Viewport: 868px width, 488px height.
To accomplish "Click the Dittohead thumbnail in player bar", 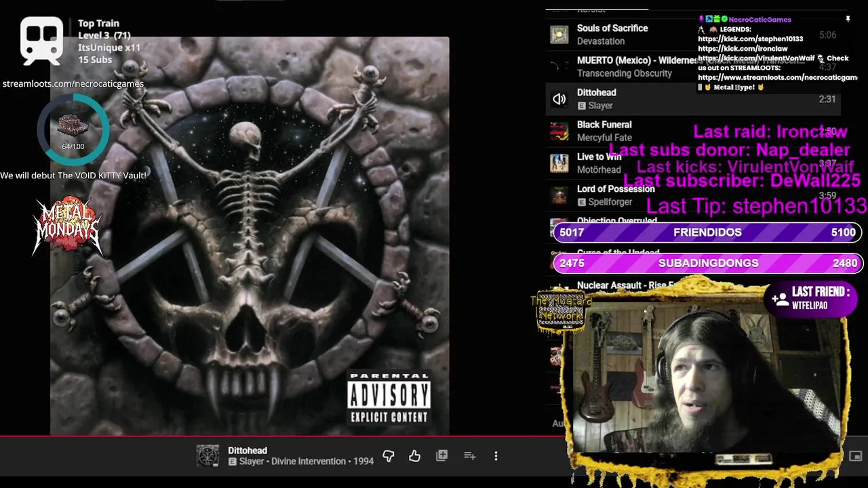I will [x=208, y=456].
